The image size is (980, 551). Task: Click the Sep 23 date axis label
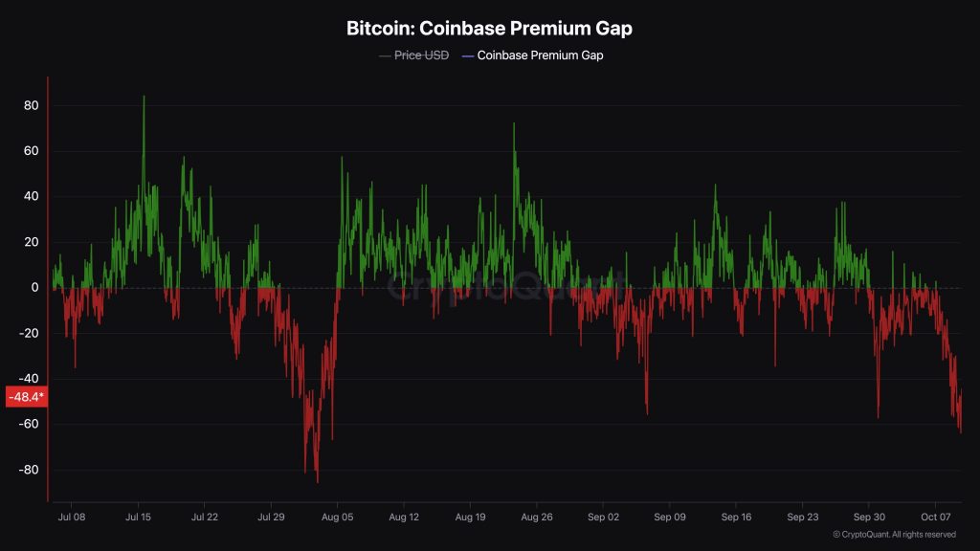point(803,518)
